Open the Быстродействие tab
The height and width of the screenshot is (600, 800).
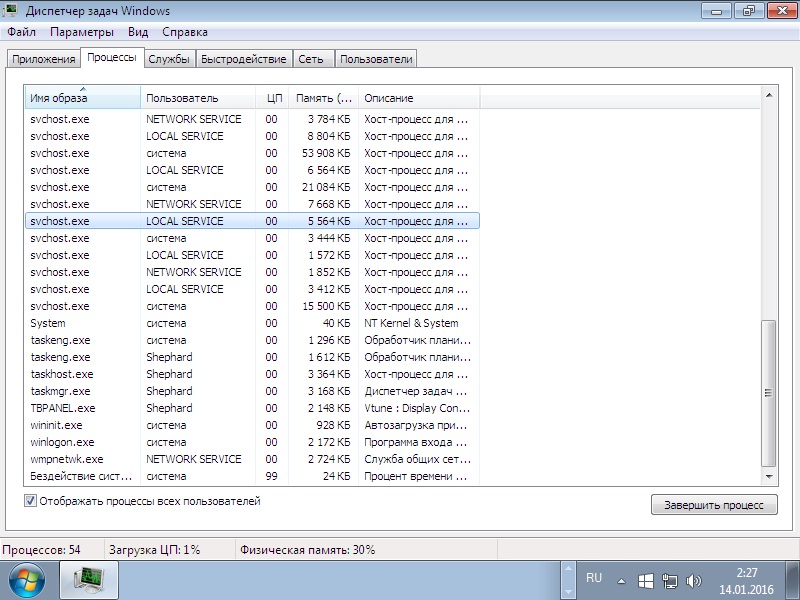click(243, 59)
